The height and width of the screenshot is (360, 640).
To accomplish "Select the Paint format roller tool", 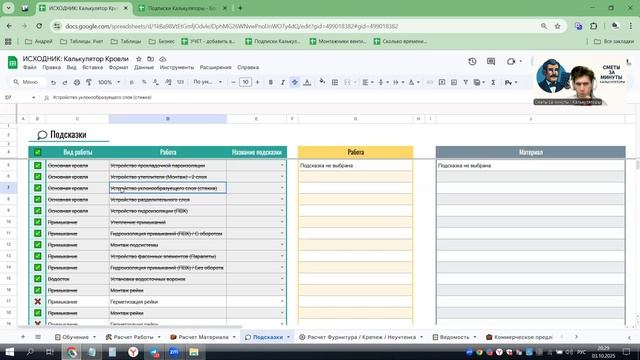I will tap(89, 82).
